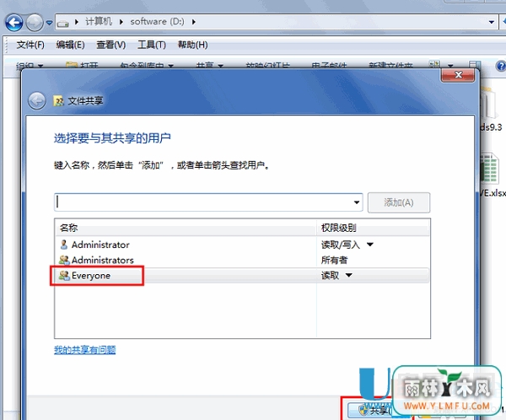Open 读取 permission dropdown for Everyone
This screenshot has width=506, height=420.
[x=349, y=275]
